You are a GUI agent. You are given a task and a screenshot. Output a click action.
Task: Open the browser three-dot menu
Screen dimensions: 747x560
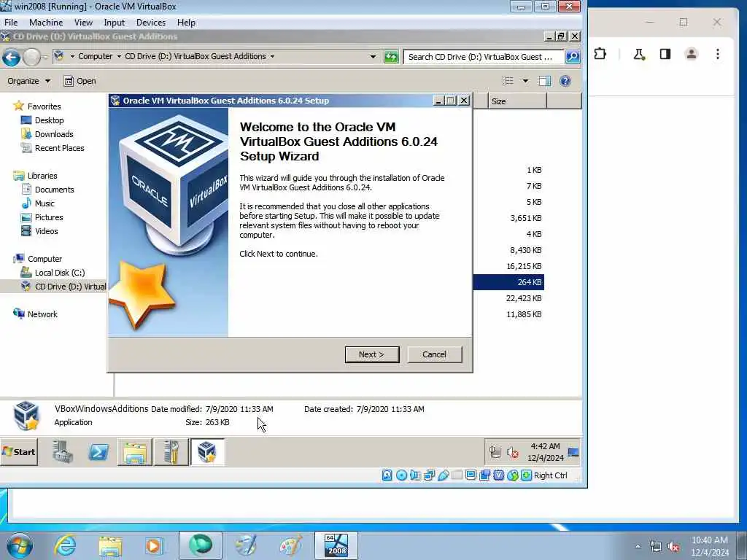pyautogui.click(x=718, y=54)
